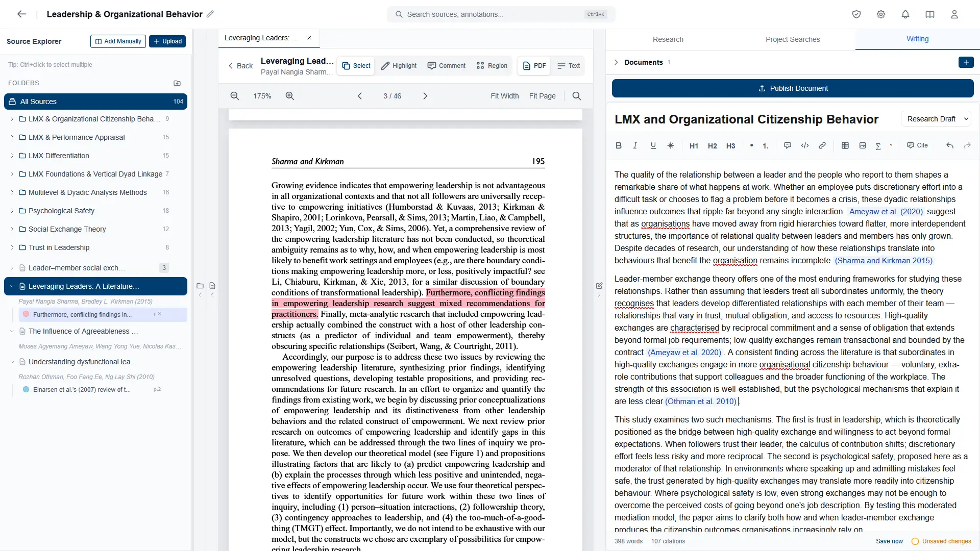Go to next PDF page
The image size is (980, 551).
coord(425,96)
